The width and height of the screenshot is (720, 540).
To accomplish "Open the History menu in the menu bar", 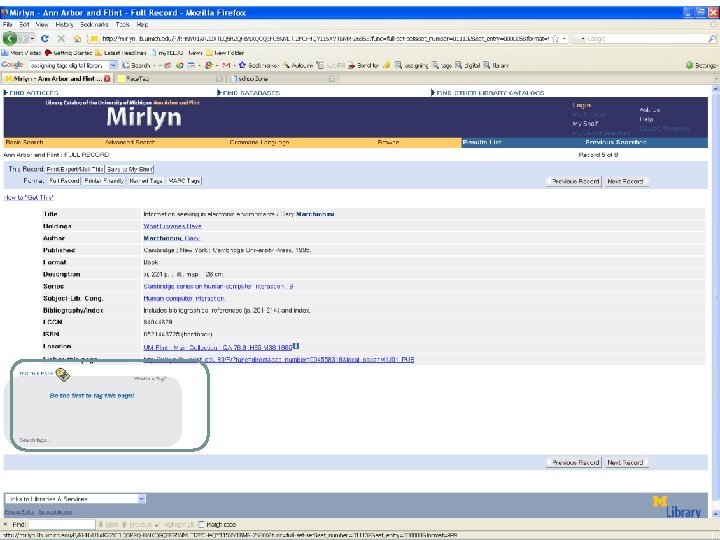I will (x=63, y=26).
